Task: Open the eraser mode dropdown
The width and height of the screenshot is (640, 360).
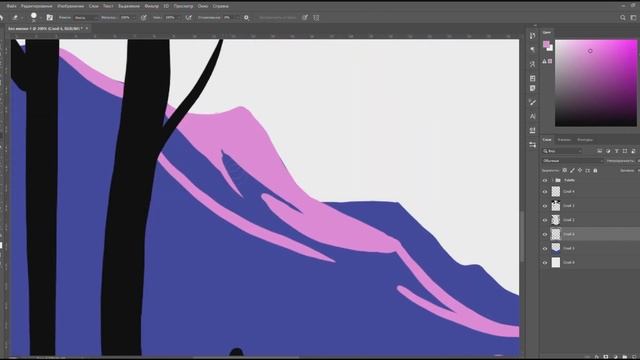Action: click(x=86, y=18)
